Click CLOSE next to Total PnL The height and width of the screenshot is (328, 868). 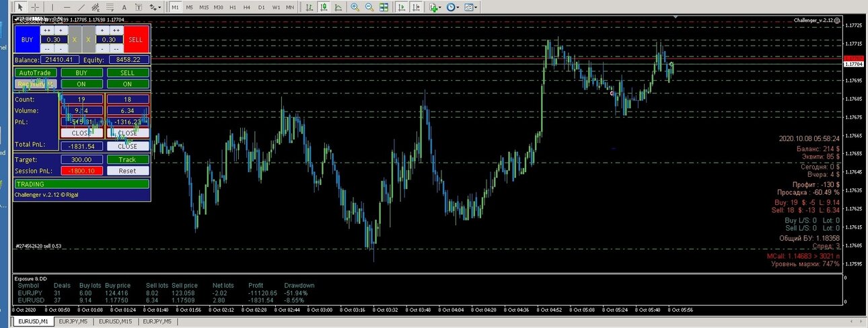point(127,146)
